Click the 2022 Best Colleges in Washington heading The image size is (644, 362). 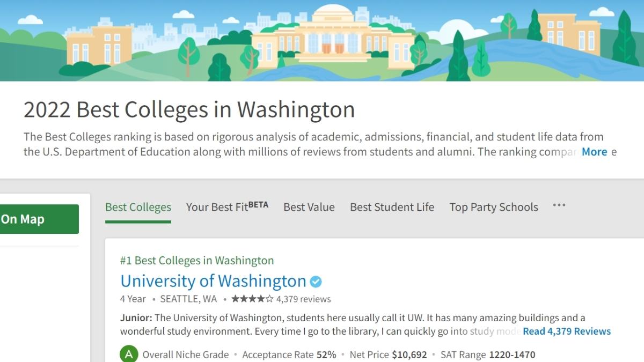[189, 110]
